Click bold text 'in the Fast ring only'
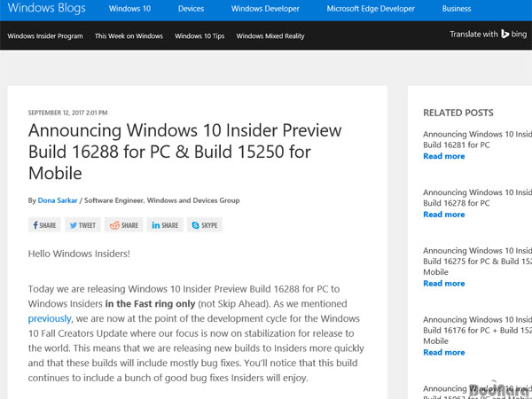The image size is (532, 399). (x=151, y=303)
